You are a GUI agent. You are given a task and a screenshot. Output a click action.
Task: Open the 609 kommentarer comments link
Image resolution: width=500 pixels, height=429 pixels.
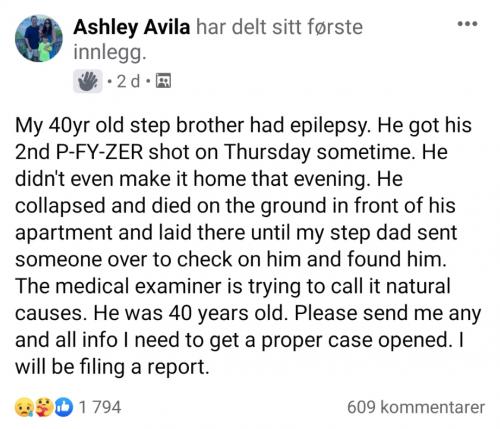pyautogui.click(x=416, y=407)
